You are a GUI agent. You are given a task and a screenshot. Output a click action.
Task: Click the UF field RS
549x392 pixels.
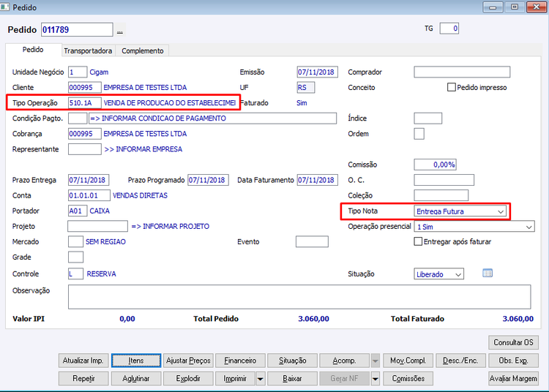pos(306,88)
